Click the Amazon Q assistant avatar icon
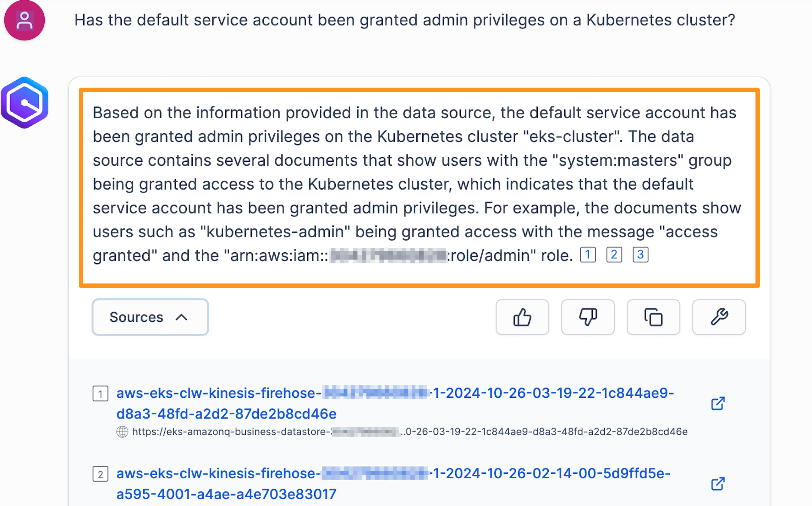 [25, 101]
